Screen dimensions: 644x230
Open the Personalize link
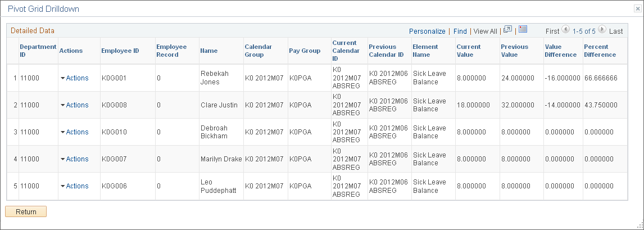[427, 31]
